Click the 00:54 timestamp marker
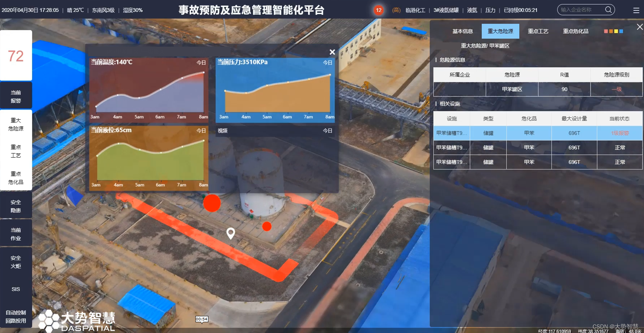 click(202, 319)
